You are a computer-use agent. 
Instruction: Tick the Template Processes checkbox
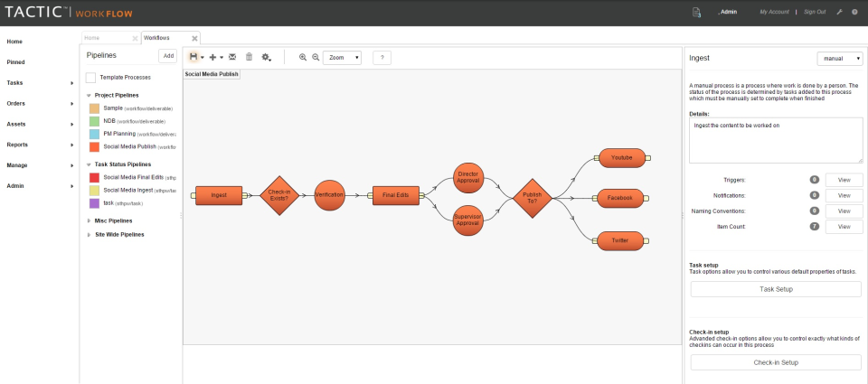tap(90, 78)
